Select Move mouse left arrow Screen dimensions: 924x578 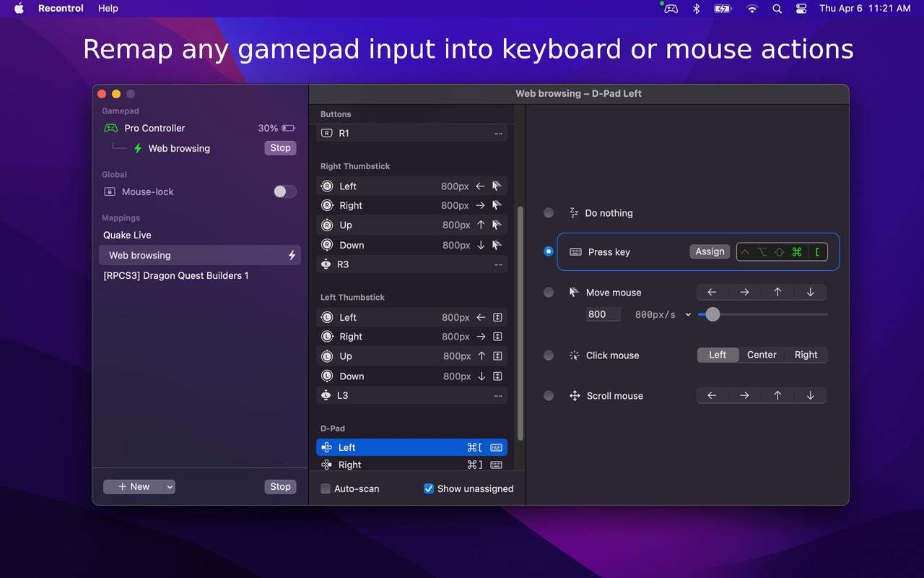tap(712, 292)
